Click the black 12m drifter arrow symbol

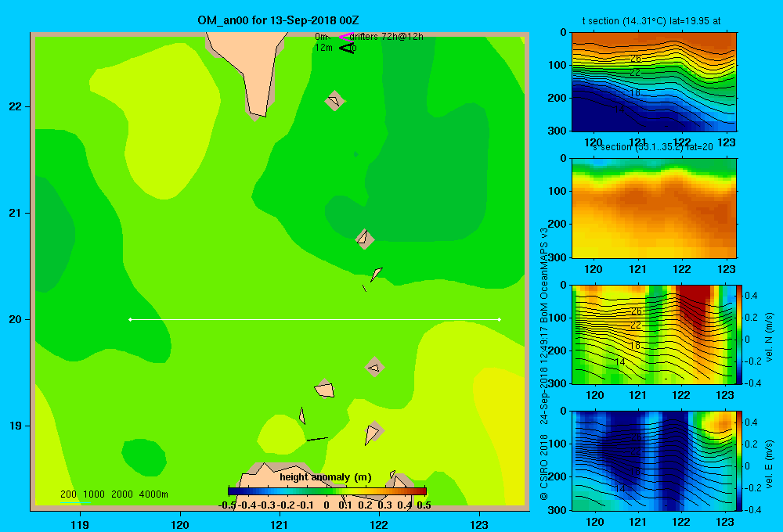(346, 48)
